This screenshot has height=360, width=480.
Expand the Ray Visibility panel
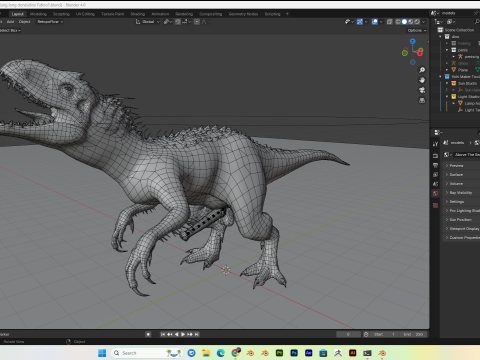tap(461, 193)
